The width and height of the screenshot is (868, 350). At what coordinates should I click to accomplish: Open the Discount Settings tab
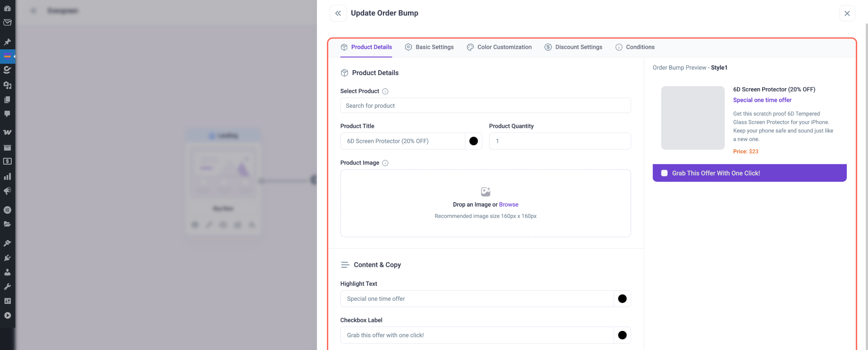click(x=573, y=47)
